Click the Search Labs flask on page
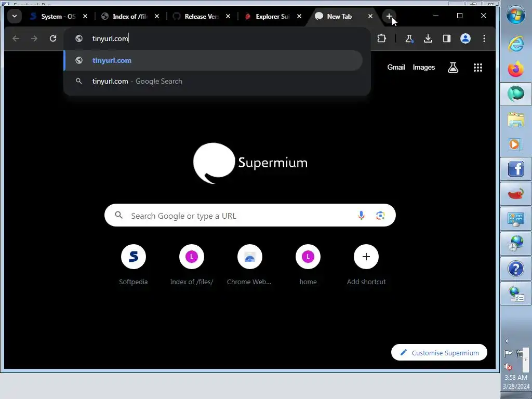The width and height of the screenshot is (532, 399). click(x=453, y=68)
